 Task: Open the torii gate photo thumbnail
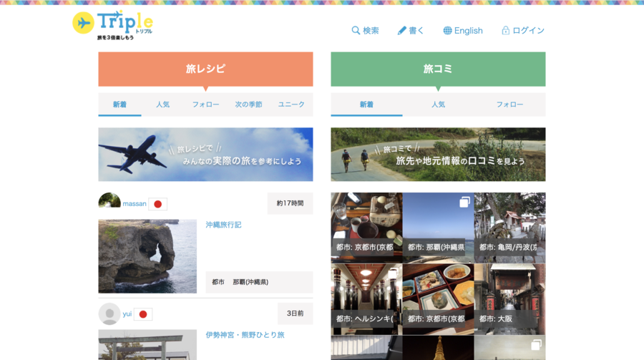coord(147,345)
